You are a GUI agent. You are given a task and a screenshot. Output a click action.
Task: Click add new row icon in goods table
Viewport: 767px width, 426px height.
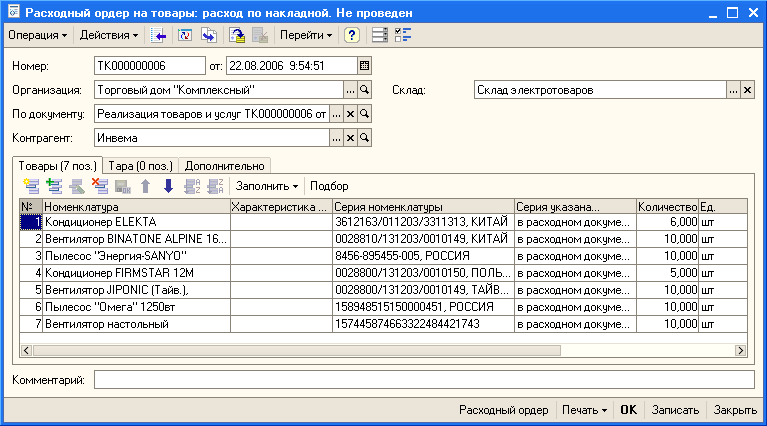tap(31, 186)
